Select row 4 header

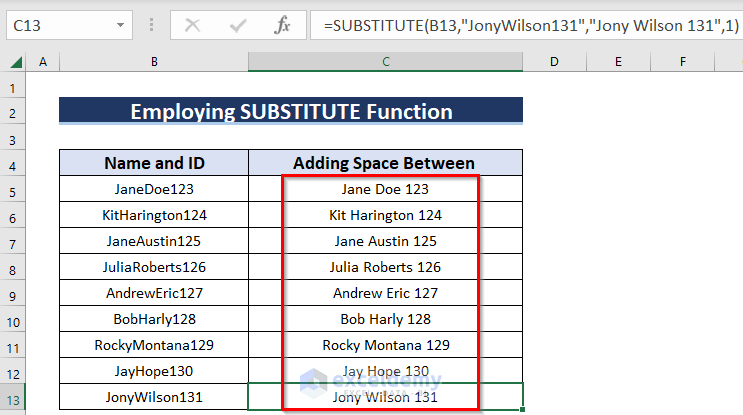[14, 163]
